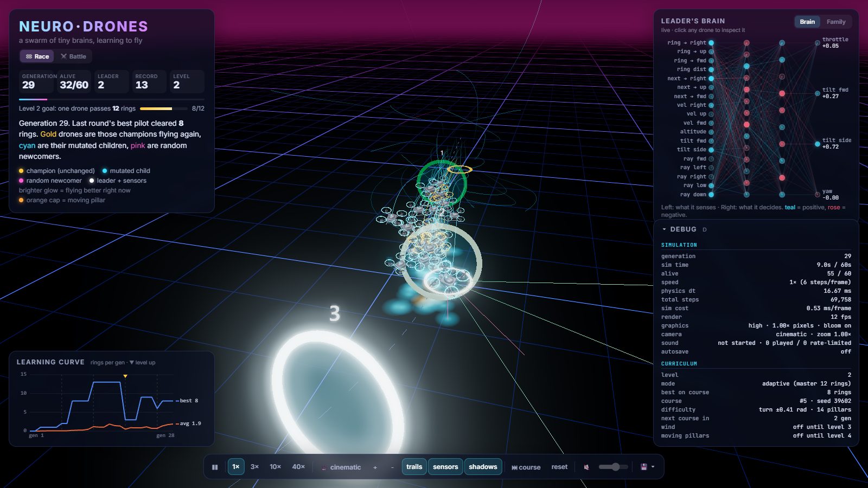This screenshot has height=488, width=868.
Task: Skip to the next course
Action: click(526, 467)
